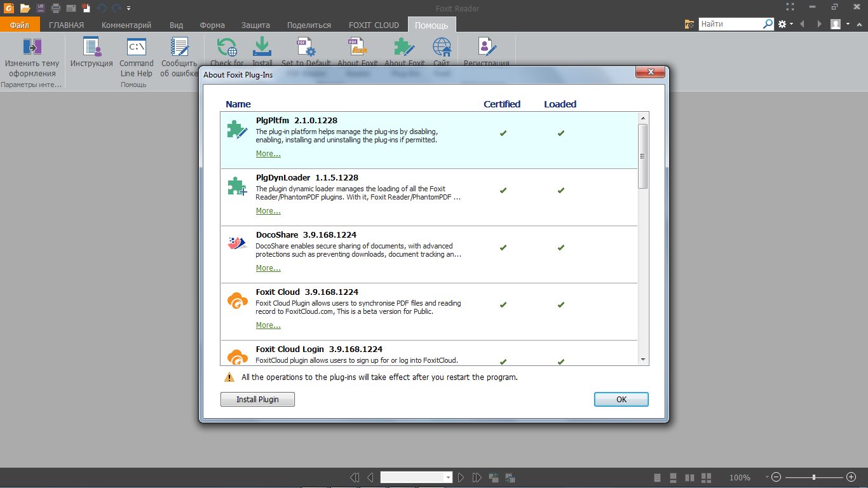868x488 pixels.
Task: Open the settings gear dropdown near search
Action: [785, 24]
